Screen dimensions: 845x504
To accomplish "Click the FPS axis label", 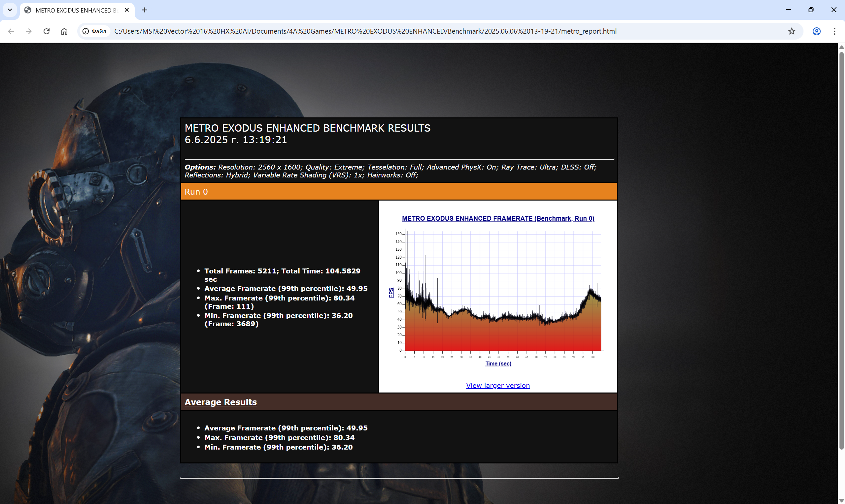I will click(x=391, y=293).
